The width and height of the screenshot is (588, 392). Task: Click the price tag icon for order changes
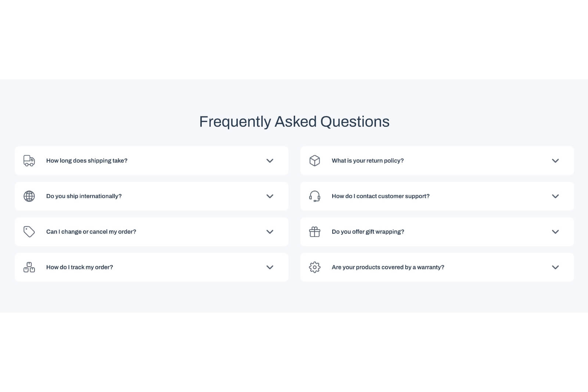pos(29,231)
